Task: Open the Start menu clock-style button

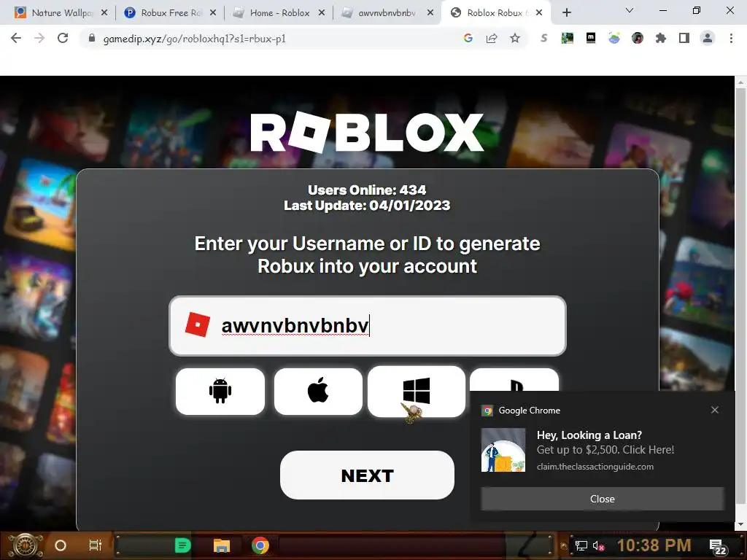Action: (x=26, y=545)
